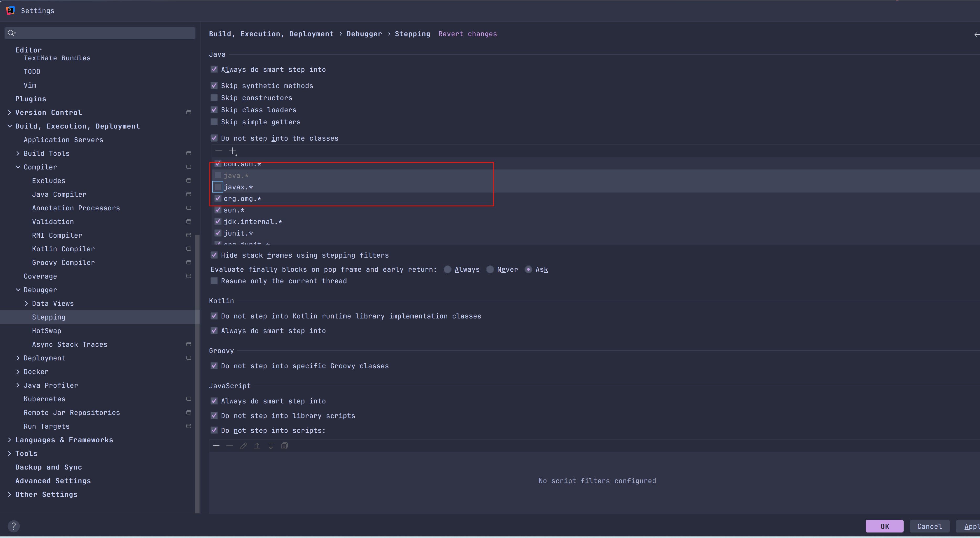Viewport: 980px width, 538px height.
Task: Click the Revert changes link
Action: point(467,34)
